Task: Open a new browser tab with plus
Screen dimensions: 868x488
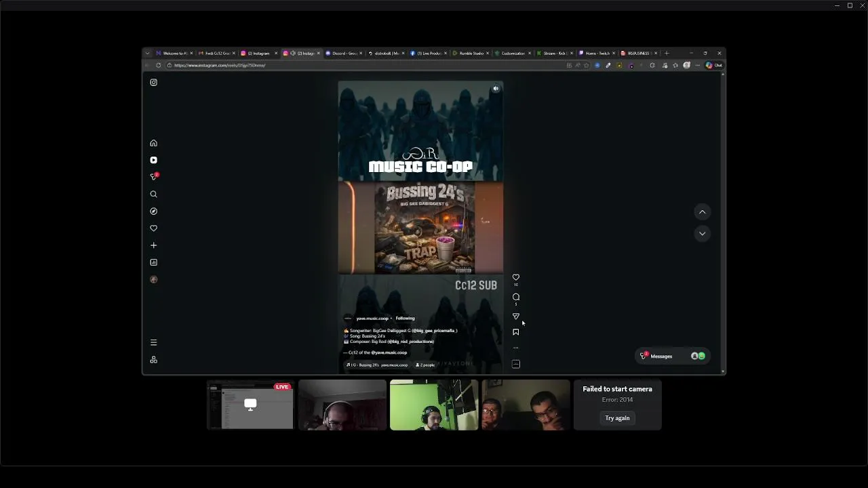Action: click(x=667, y=53)
